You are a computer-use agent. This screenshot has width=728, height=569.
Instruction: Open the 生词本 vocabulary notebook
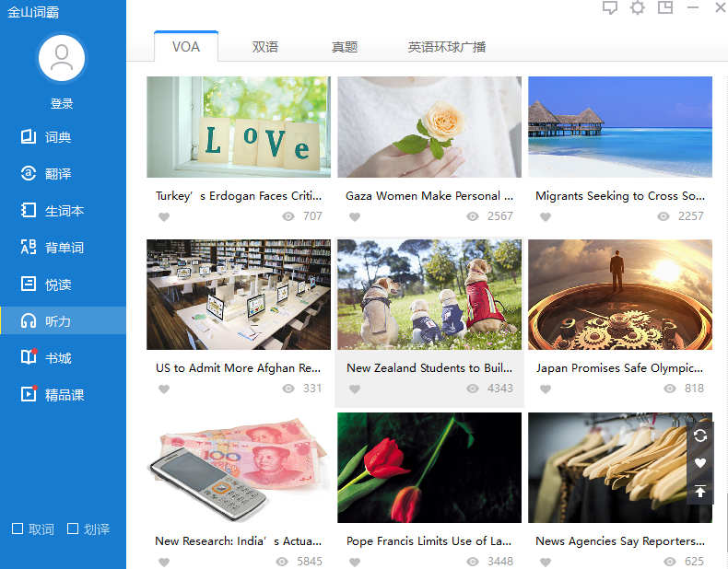tap(63, 211)
